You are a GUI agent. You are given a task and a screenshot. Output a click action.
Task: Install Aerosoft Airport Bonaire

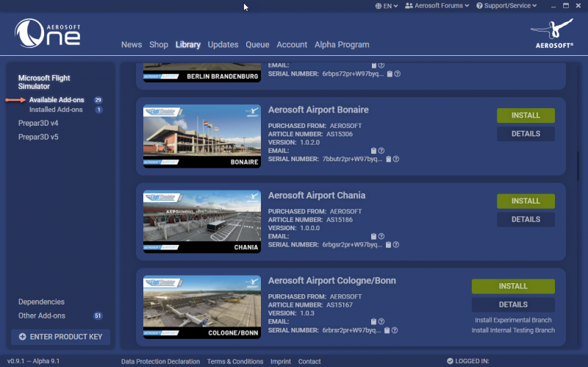[526, 115]
